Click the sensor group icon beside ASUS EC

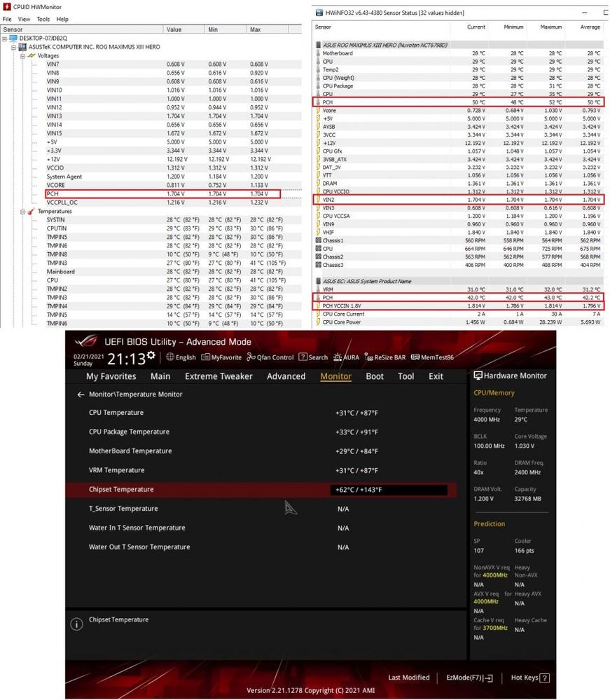pos(318,281)
